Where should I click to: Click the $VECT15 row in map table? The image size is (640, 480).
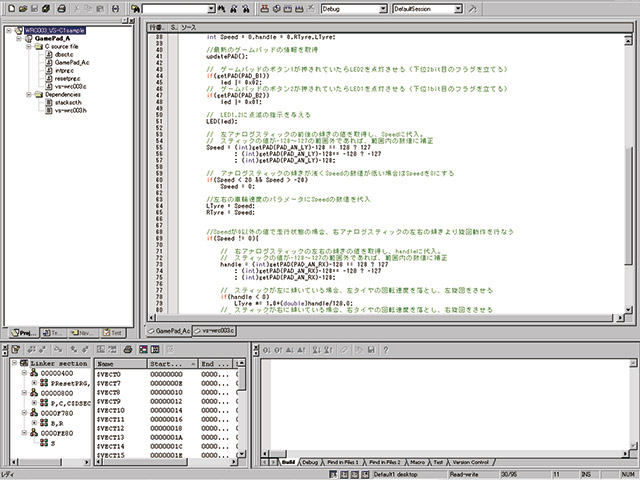pyautogui.click(x=167, y=455)
